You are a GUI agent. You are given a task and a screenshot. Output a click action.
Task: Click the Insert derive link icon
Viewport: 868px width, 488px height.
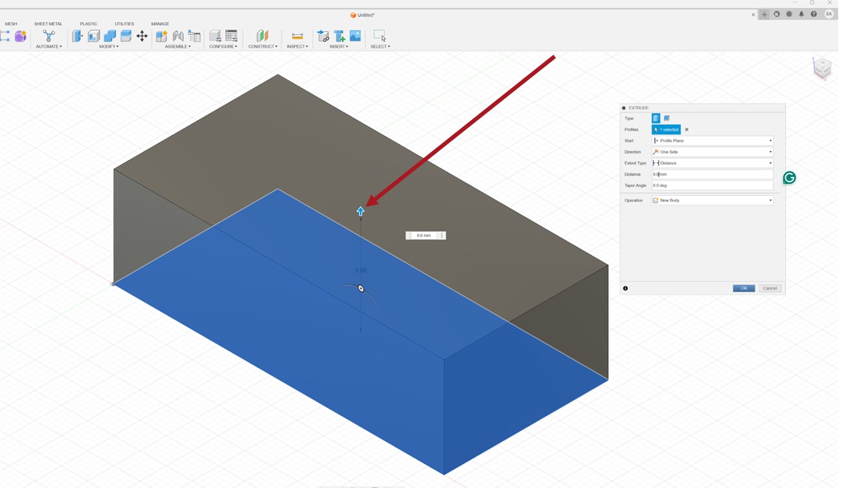coord(323,36)
